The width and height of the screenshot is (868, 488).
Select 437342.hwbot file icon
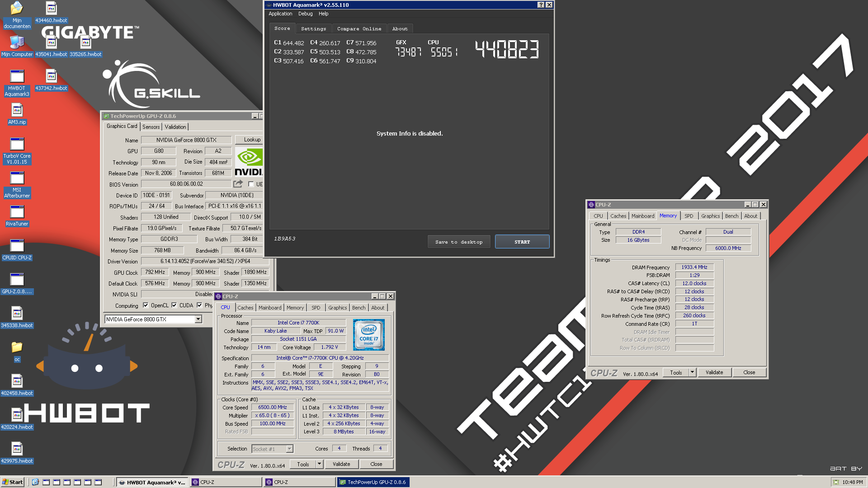point(51,80)
